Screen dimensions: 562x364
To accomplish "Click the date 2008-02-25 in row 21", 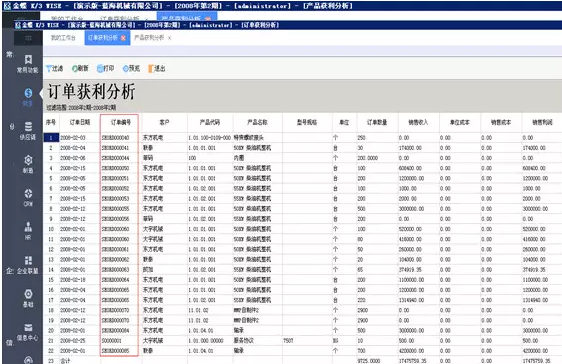I will coord(73,341).
